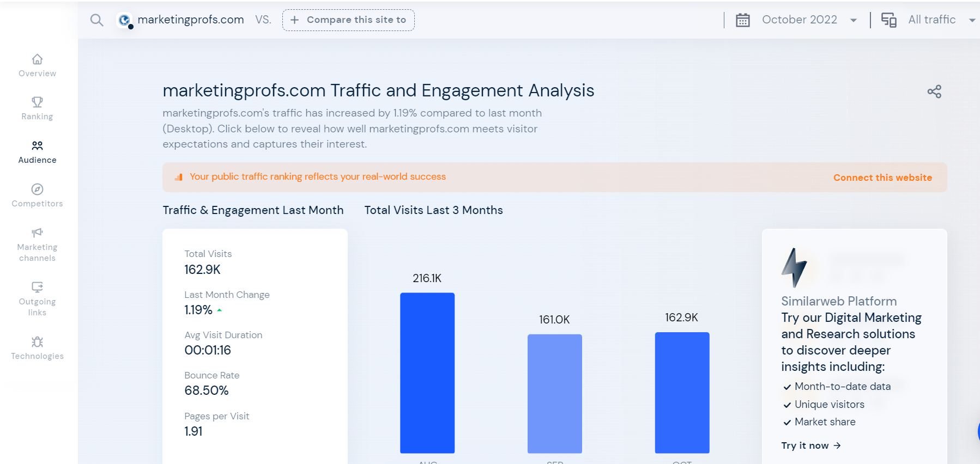This screenshot has width=980, height=464.
Task: Open the Overview home icon
Action: [x=37, y=59]
